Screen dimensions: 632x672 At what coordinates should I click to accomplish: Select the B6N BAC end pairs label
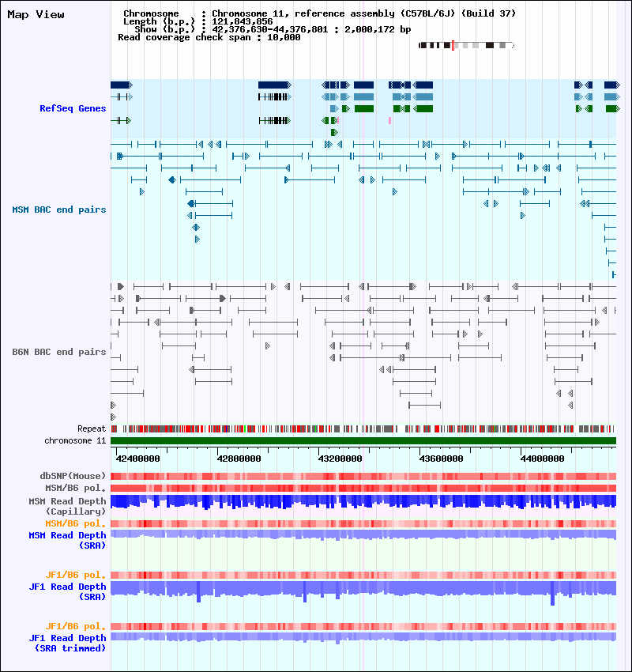tap(59, 352)
